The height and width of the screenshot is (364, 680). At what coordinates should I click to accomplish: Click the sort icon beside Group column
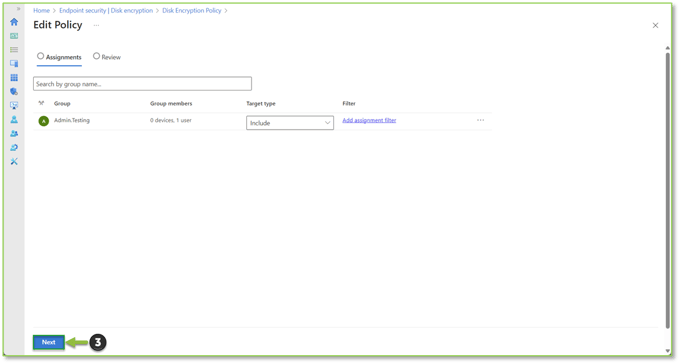point(41,103)
